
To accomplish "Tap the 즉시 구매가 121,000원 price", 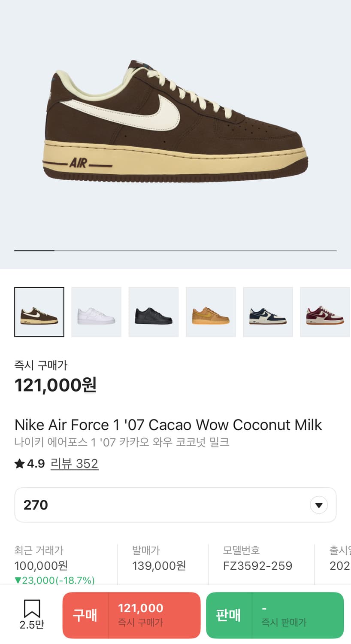I will [55, 385].
